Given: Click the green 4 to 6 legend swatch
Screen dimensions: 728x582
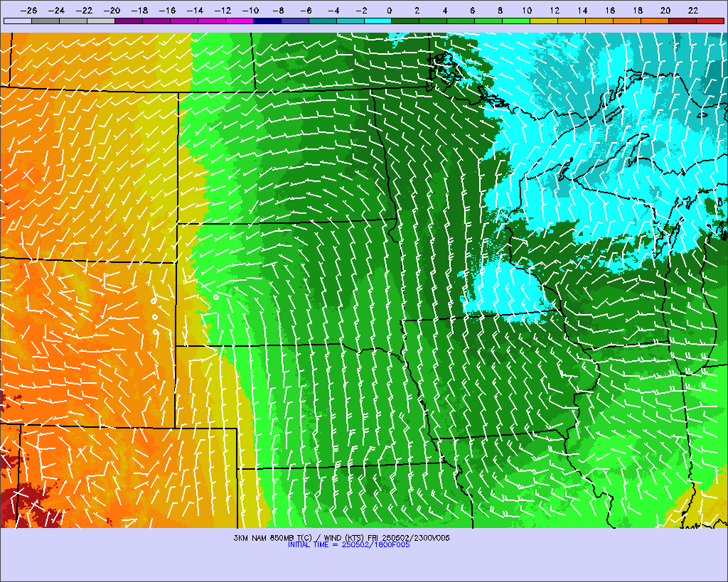Looking at the screenshot, I should click(x=461, y=21).
